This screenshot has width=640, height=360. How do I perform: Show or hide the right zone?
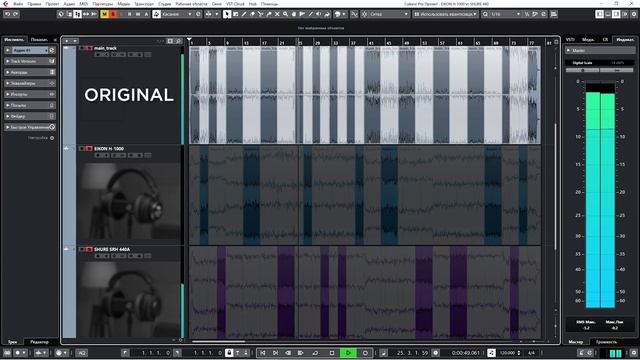[x=616, y=14]
